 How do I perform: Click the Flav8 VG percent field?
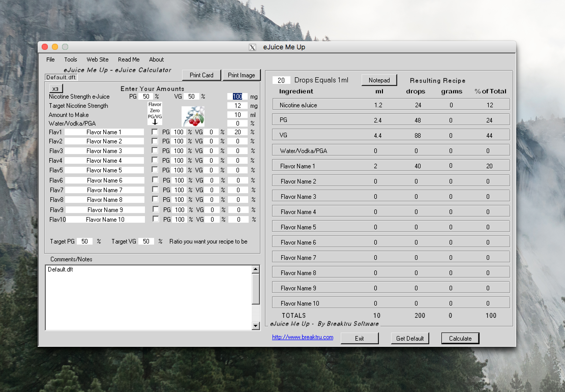coord(212,200)
